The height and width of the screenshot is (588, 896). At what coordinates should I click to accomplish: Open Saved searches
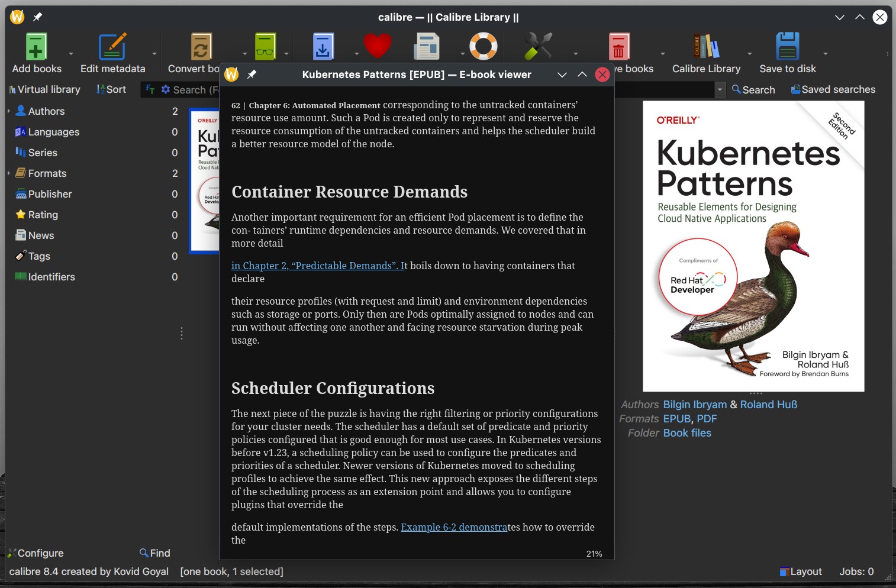pyautogui.click(x=833, y=90)
